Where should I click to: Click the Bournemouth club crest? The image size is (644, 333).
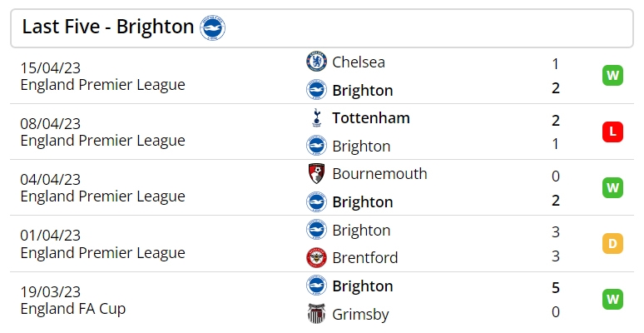coord(316,173)
